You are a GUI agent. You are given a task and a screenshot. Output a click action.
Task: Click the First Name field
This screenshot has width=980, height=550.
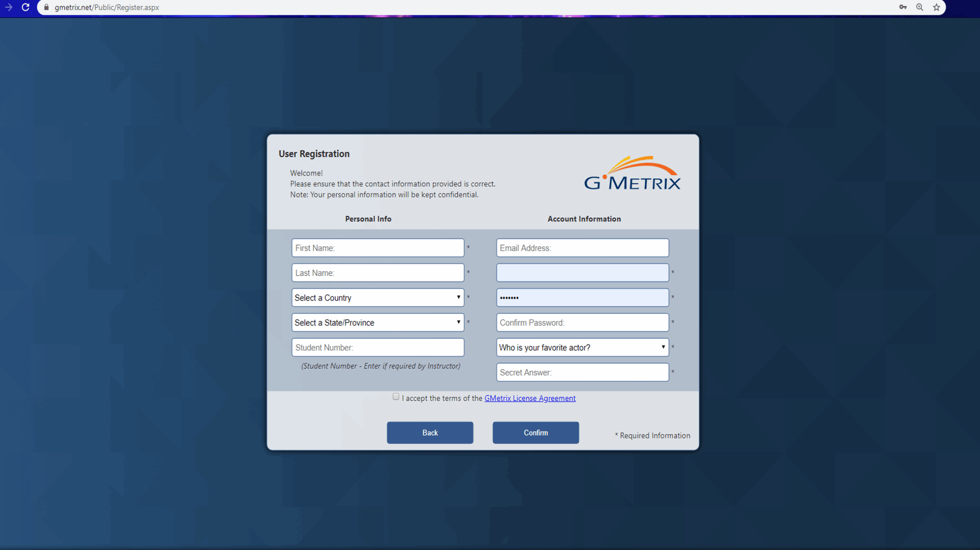point(377,248)
